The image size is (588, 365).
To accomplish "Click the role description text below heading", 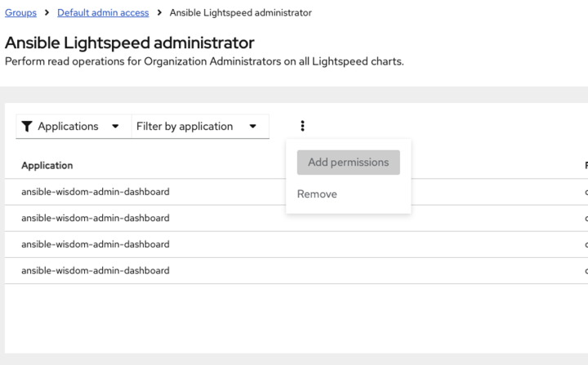I will 204,61.
